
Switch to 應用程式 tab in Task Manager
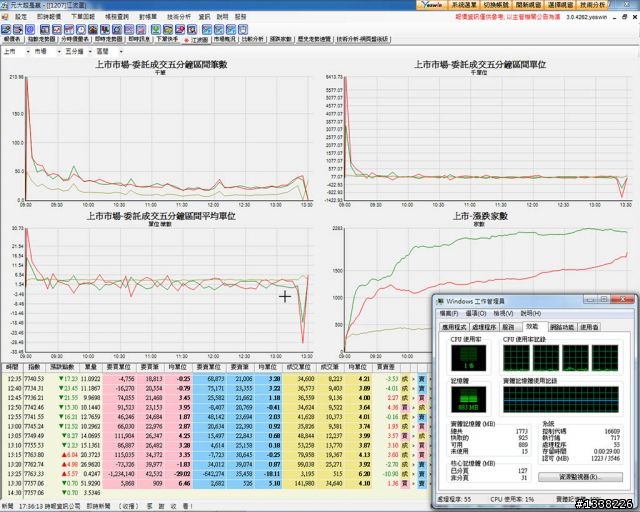coord(454,327)
